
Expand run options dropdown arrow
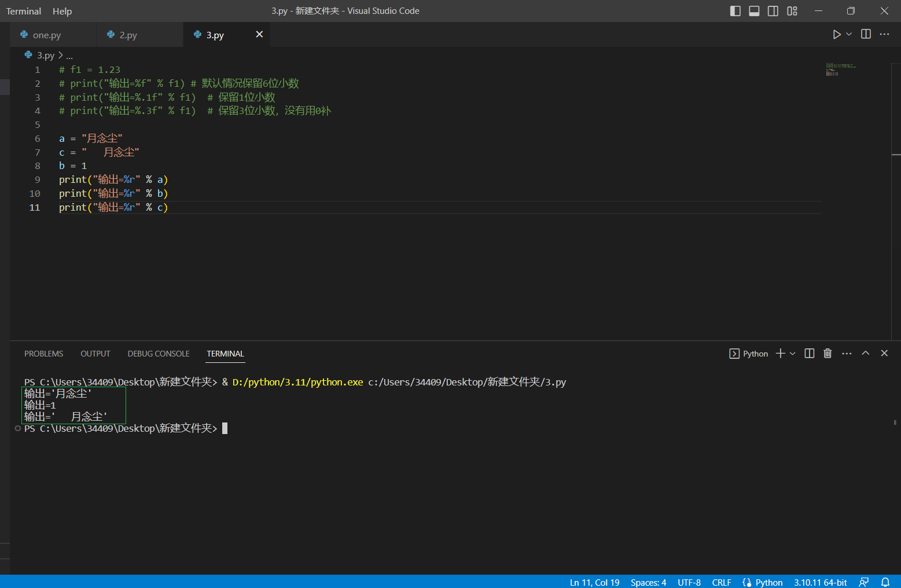(x=849, y=35)
